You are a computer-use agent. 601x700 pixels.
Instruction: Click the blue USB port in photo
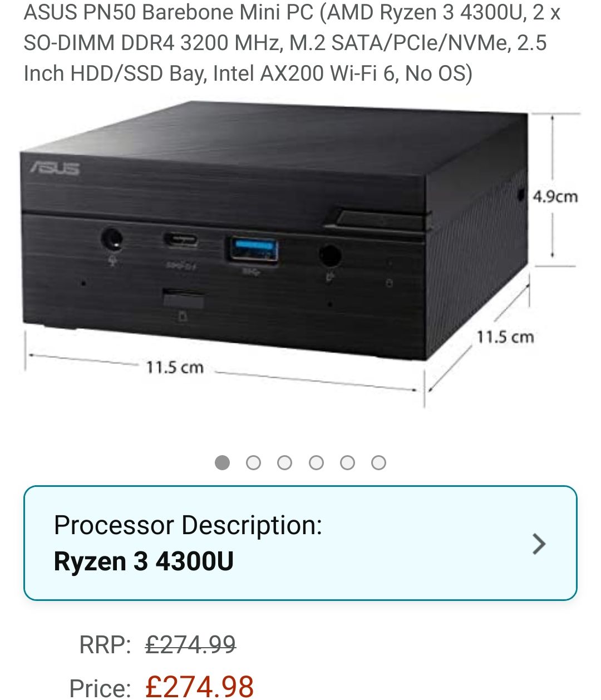tap(252, 249)
